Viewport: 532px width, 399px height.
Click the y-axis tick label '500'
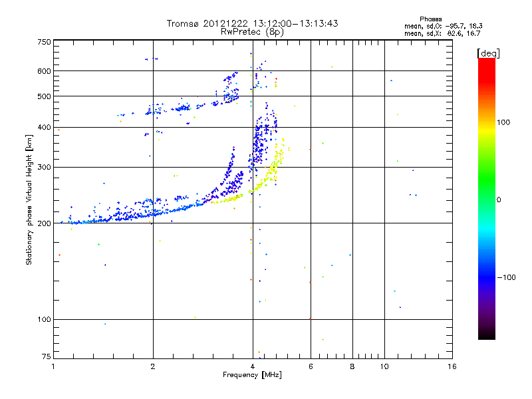[44, 96]
